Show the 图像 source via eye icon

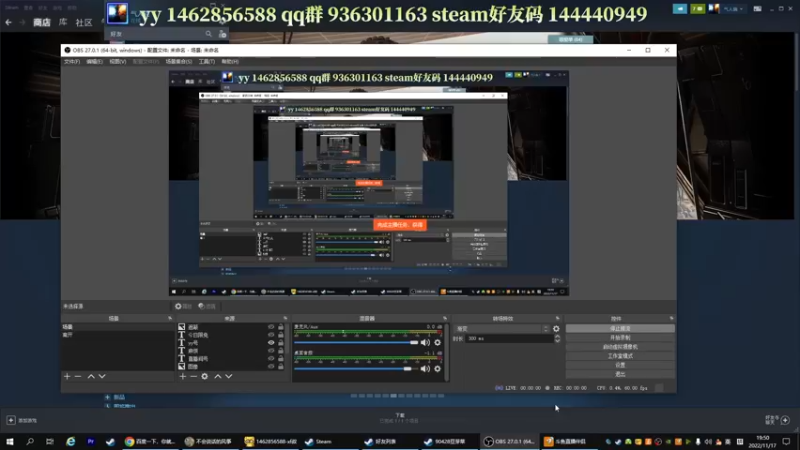(x=271, y=366)
